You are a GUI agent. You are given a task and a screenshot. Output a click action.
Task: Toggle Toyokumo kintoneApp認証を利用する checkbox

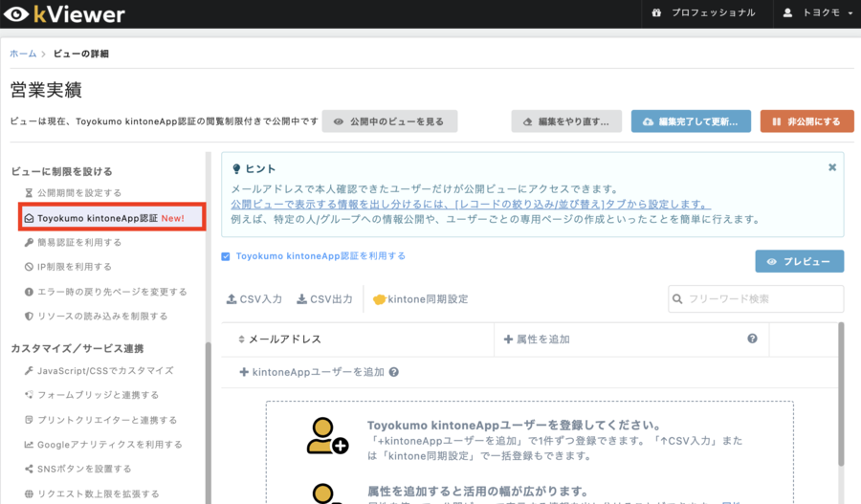point(226,256)
